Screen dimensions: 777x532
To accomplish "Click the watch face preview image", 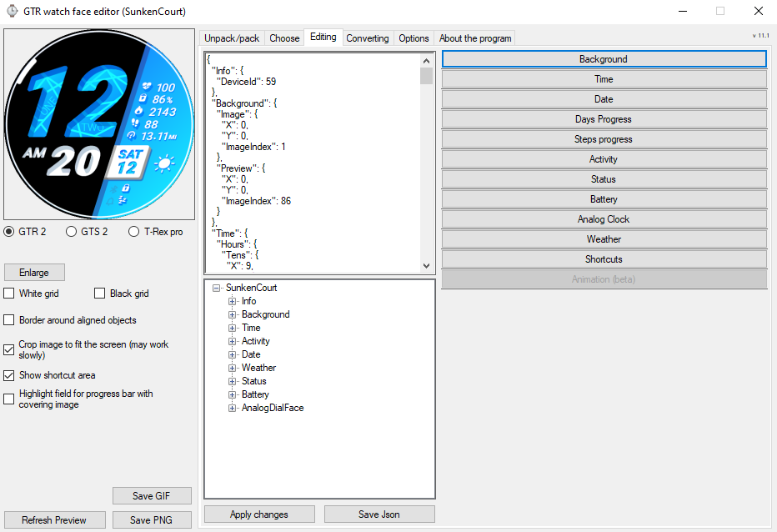I will pos(99,124).
